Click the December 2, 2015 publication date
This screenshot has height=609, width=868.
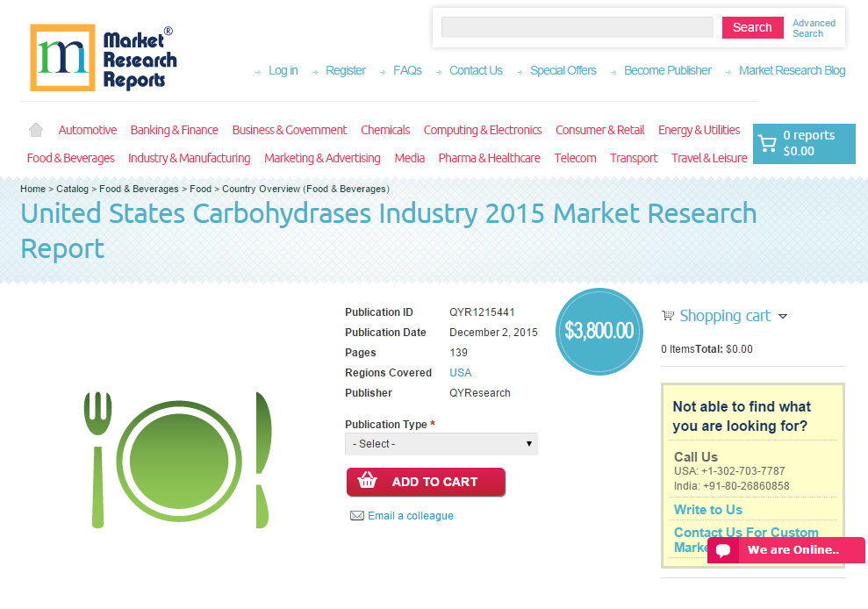pos(493,333)
